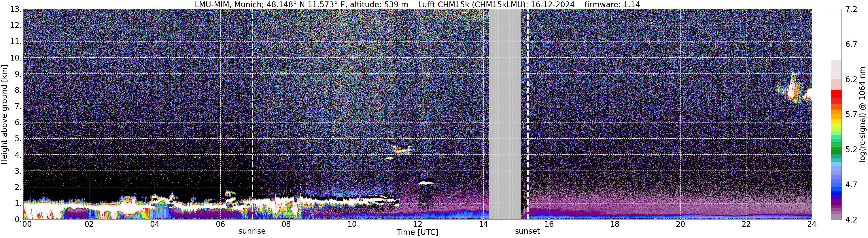This screenshot has width=868, height=238.
Task: Click the height axis tick '11.'
Action: click(x=16, y=42)
